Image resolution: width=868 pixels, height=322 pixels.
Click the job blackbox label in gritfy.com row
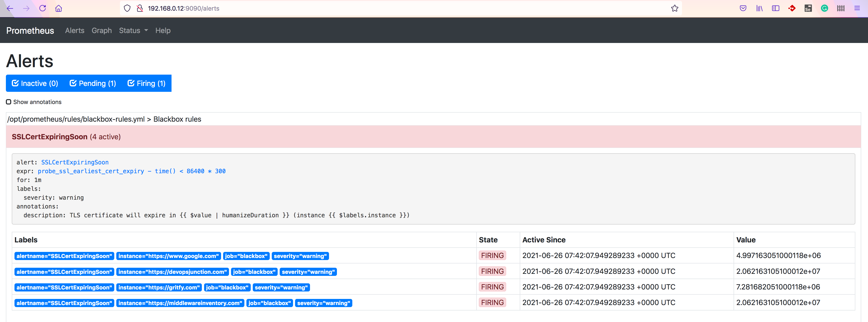tap(227, 287)
